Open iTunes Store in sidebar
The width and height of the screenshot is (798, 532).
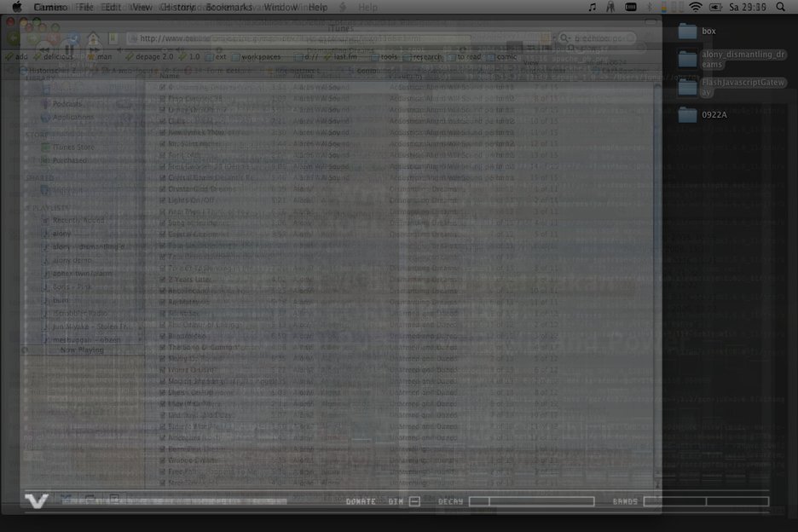pos(67,147)
